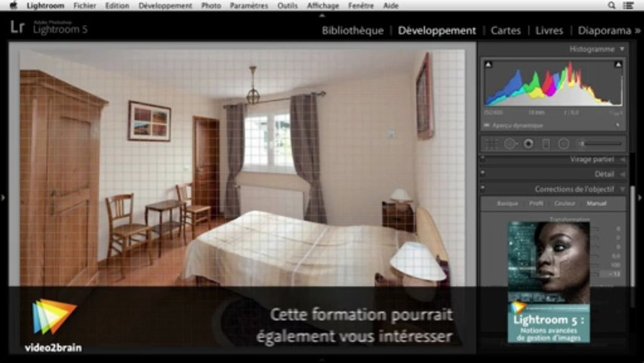The image size is (644, 363).
Task: Click the video2brain logo
Action: 53,325
